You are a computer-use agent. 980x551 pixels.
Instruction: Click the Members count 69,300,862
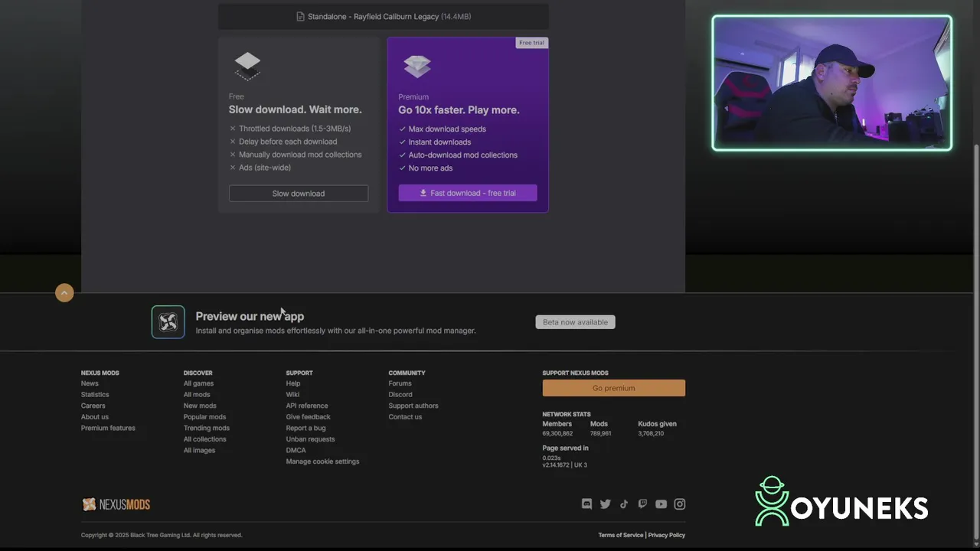tap(557, 433)
